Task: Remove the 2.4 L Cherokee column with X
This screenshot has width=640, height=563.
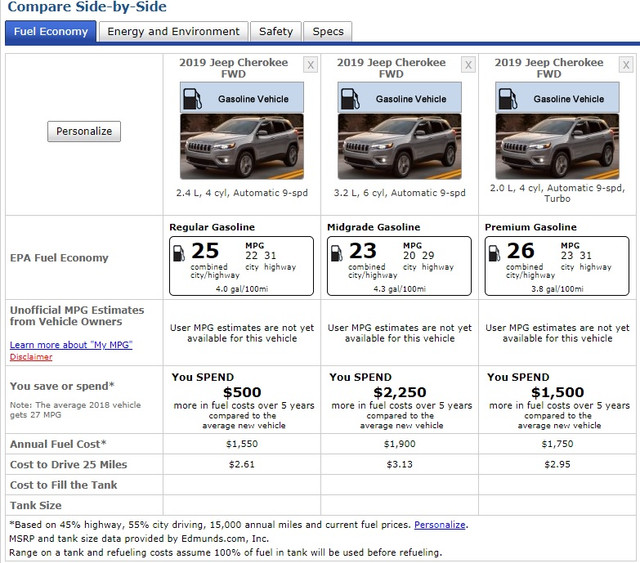Action: tap(311, 65)
